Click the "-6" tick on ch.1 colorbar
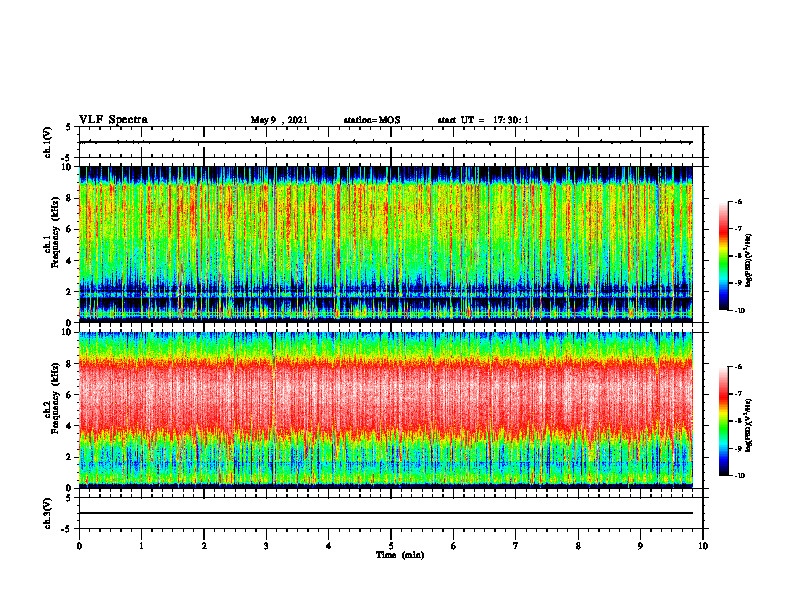The width and height of the screenshot is (792, 612). [738, 202]
